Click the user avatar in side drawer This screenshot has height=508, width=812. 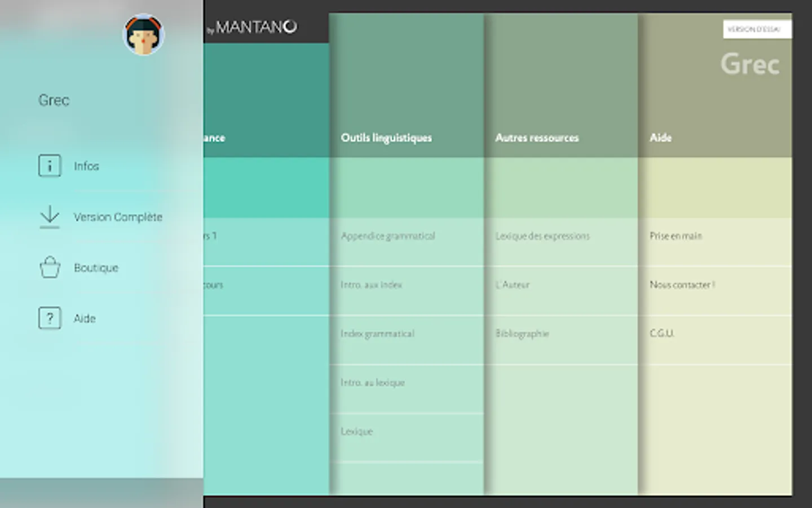coord(143,35)
